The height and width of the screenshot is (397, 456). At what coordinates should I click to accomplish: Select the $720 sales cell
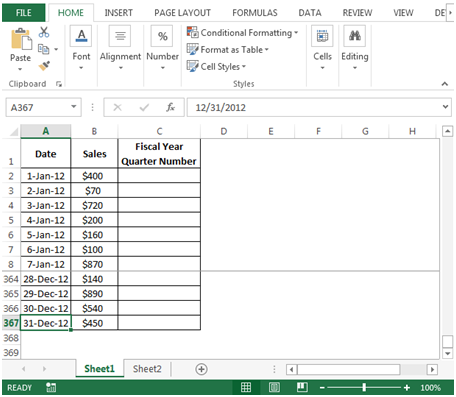click(x=94, y=205)
